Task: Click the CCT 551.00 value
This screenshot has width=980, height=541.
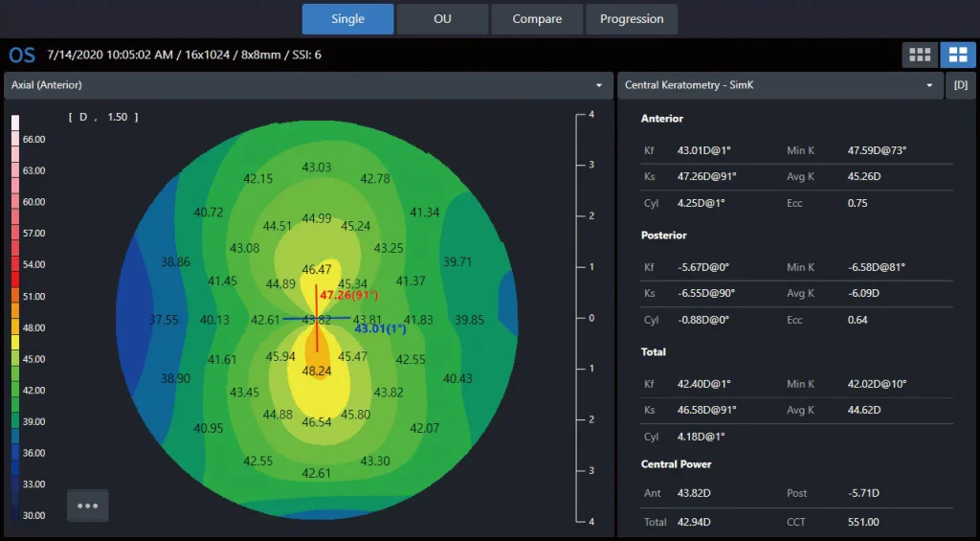Action: (x=865, y=522)
